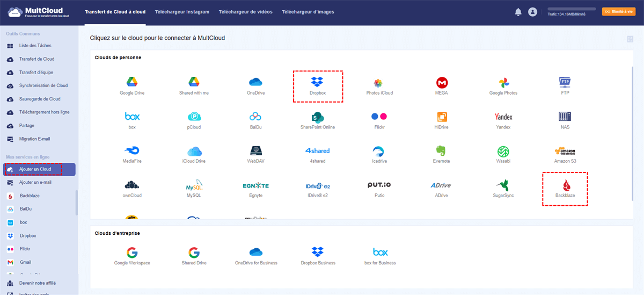
Task: Choose the Dropbox personal cloud icon
Action: pyautogui.click(x=318, y=82)
